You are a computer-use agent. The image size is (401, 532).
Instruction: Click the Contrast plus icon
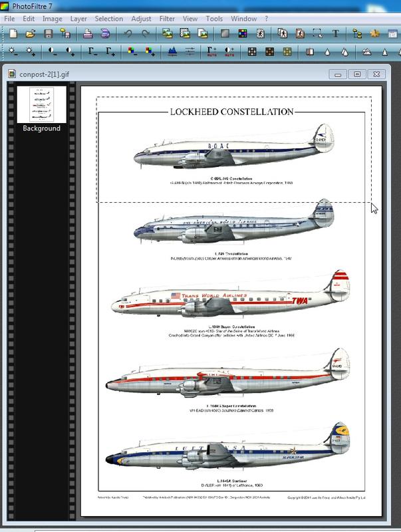click(x=70, y=51)
